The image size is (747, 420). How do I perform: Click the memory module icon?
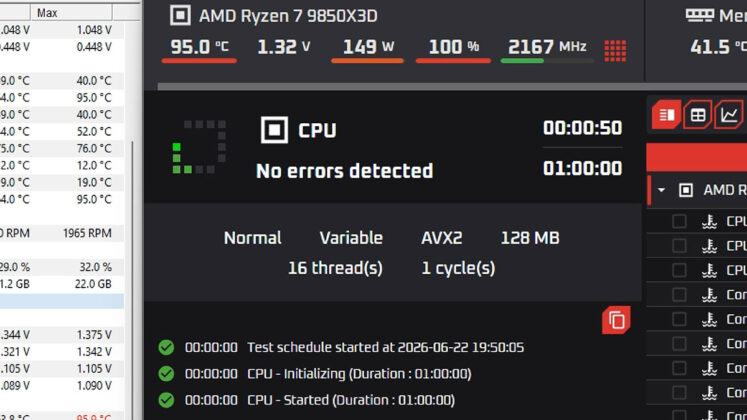coord(700,15)
